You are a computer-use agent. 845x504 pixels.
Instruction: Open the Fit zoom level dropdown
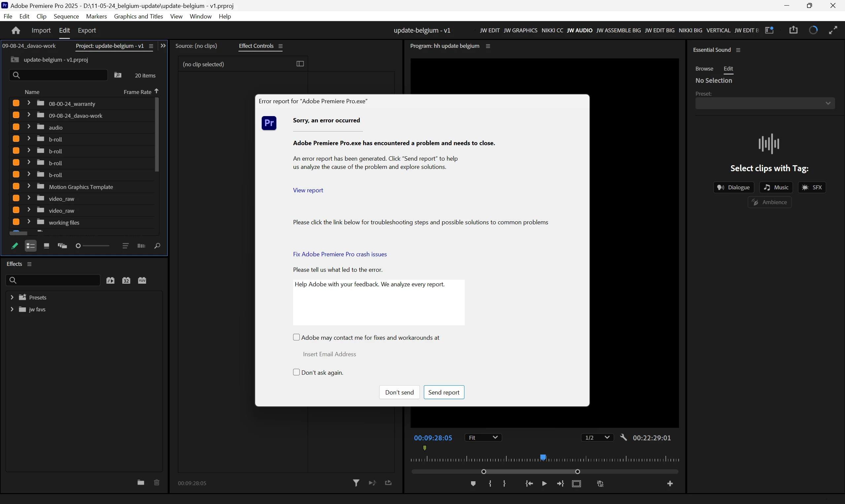click(483, 437)
